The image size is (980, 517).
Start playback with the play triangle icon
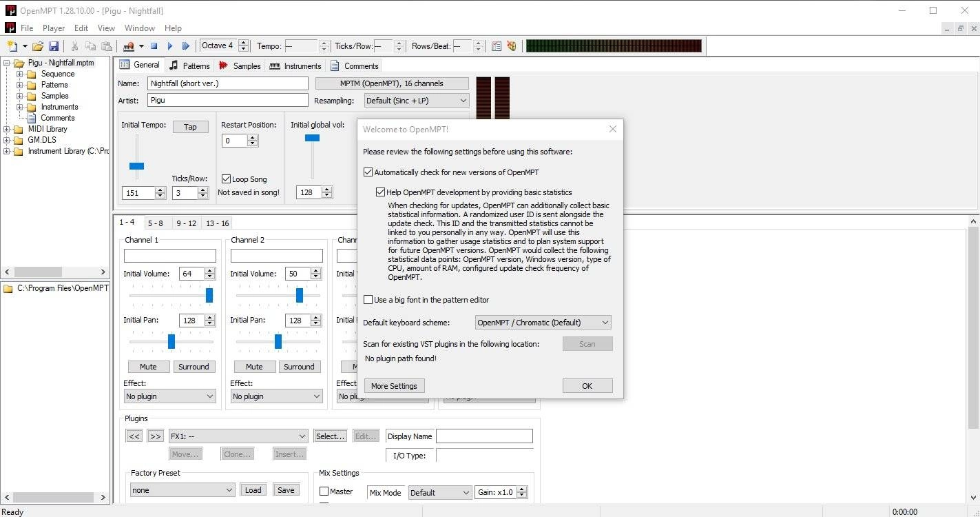[x=170, y=46]
